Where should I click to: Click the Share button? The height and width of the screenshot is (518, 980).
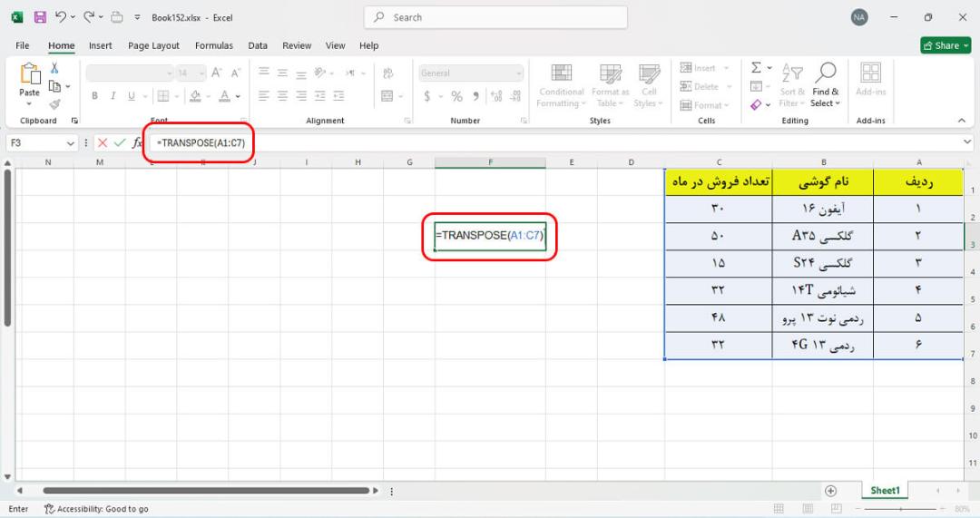945,45
